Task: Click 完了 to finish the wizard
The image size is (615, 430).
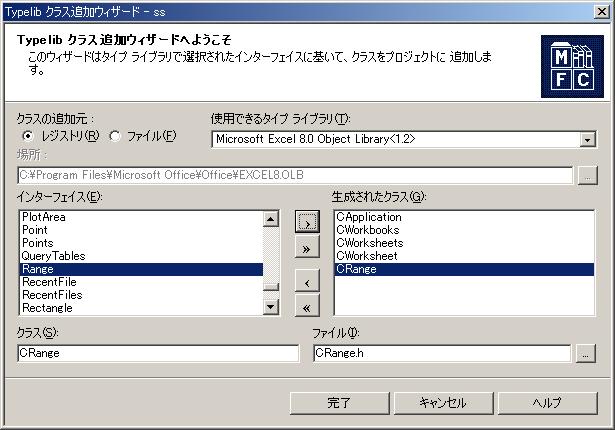Action: click(x=340, y=403)
